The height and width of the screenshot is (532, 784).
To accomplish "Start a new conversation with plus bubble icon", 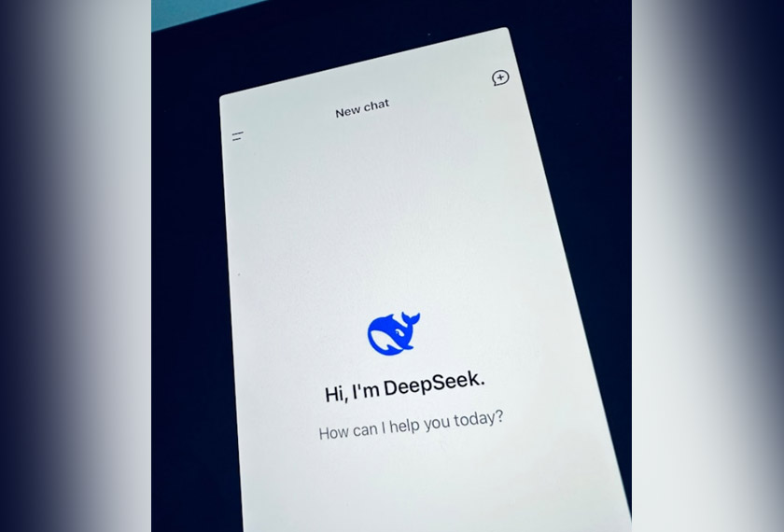I will click(x=500, y=78).
